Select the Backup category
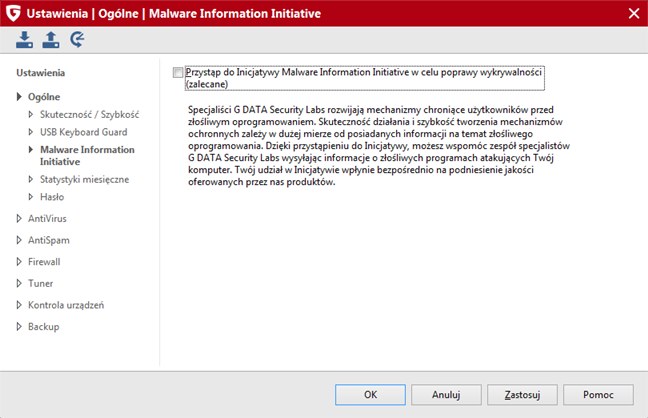The height and width of the screenshot is (418, 648). coord(43,327)
